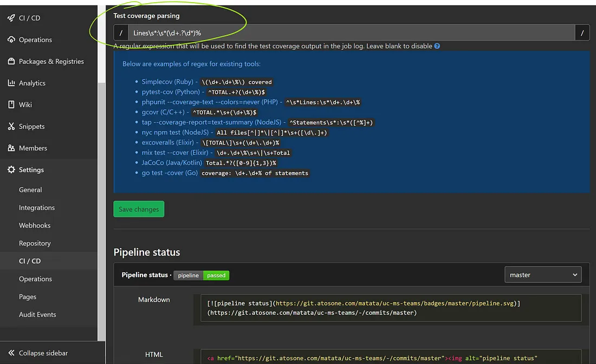Open the master branch dropdown
The image size is (596, 364).
(543, 275)
